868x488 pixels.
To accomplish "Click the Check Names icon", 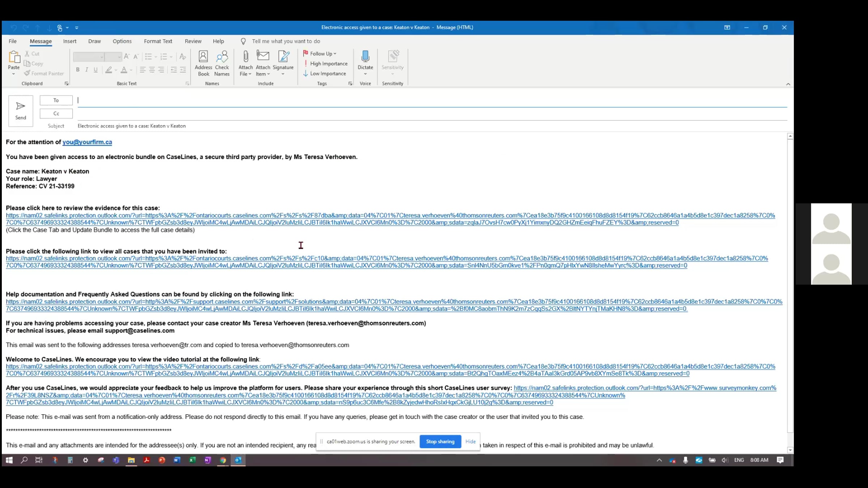I will pyautogui.click(x=222, y=64).
